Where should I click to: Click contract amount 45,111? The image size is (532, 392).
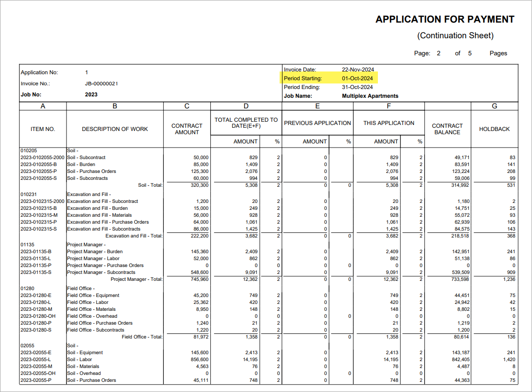pos(201,380)
